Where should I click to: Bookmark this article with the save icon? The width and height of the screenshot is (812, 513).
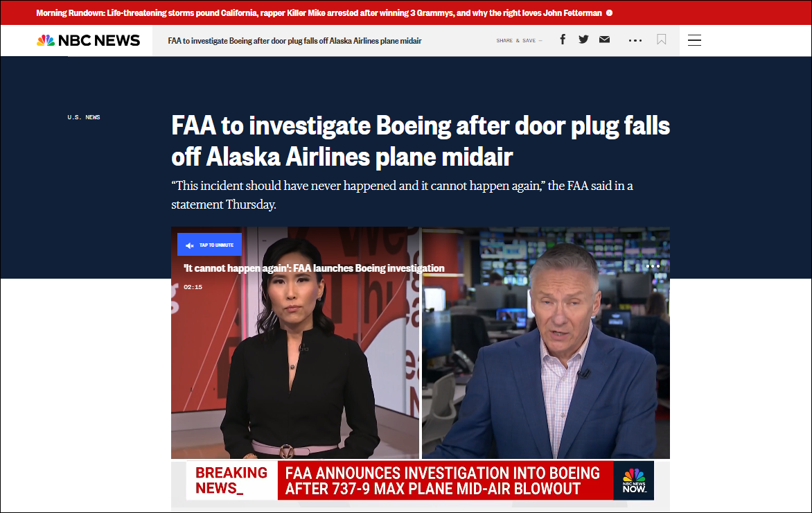coord(662,40)
